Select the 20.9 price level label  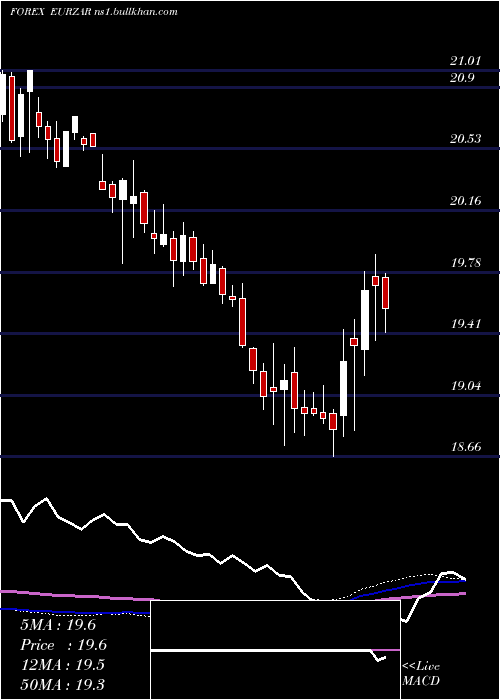tap(462, 78)
